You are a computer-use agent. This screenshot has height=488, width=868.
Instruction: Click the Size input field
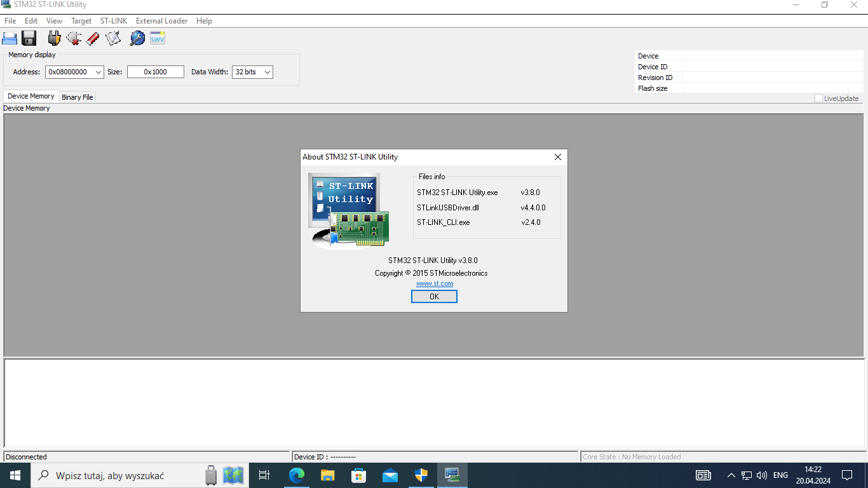156,72
